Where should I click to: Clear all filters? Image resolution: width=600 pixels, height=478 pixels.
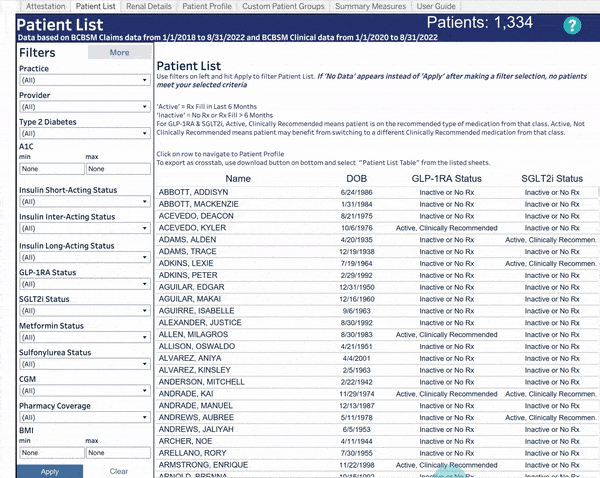119,471
